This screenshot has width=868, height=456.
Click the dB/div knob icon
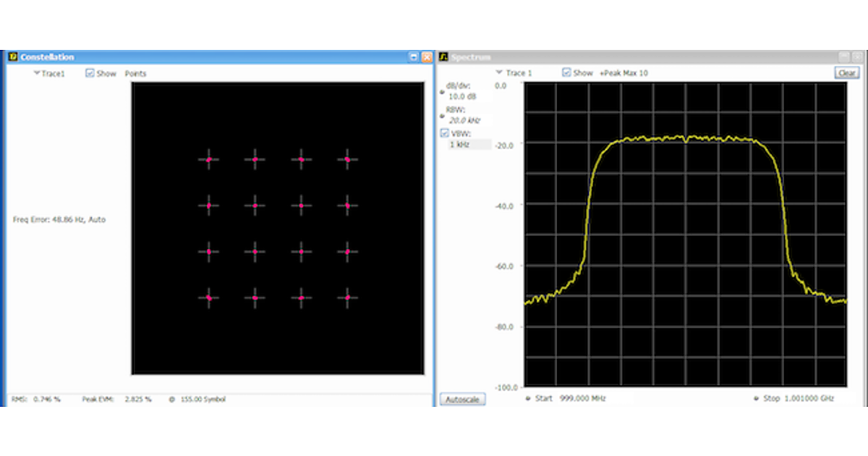pos(443,91)
